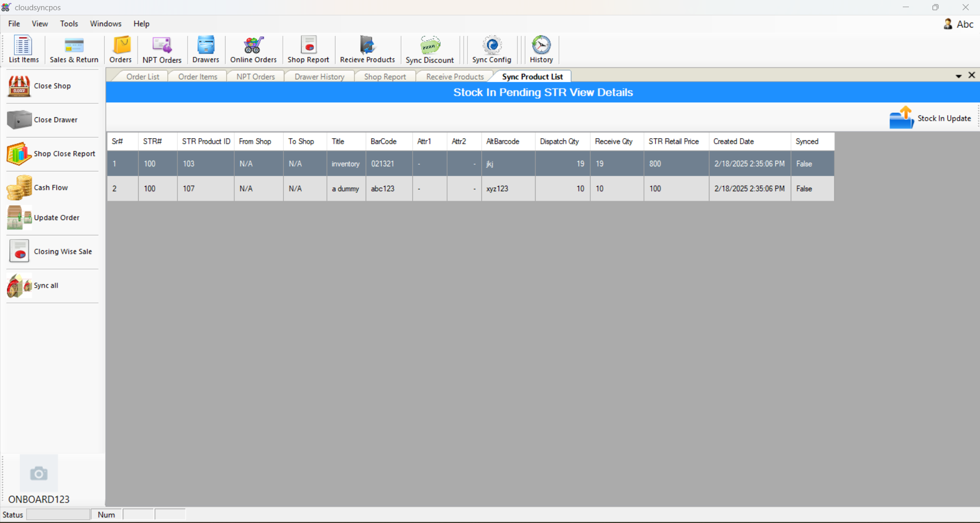Image resolution: width=980 pixels, height=523 pixels.
Task: Click the Stock In Update button
Action: click(930, 118)
